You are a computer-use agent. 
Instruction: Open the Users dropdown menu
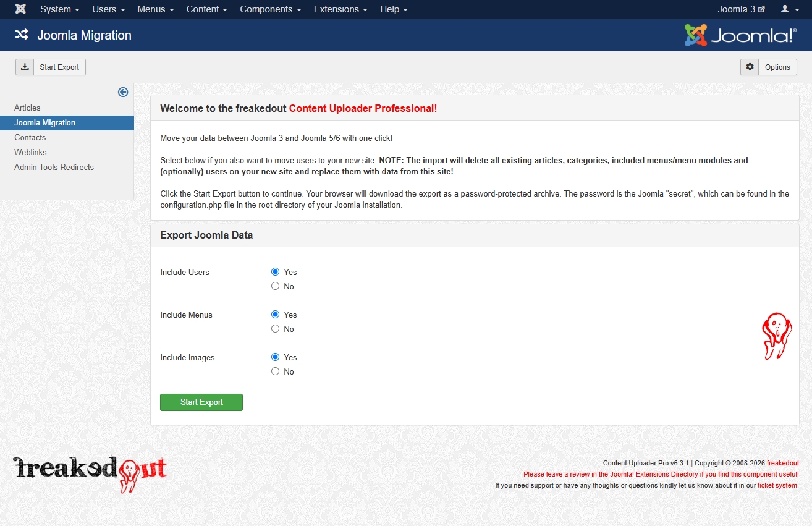coord(108,9)
